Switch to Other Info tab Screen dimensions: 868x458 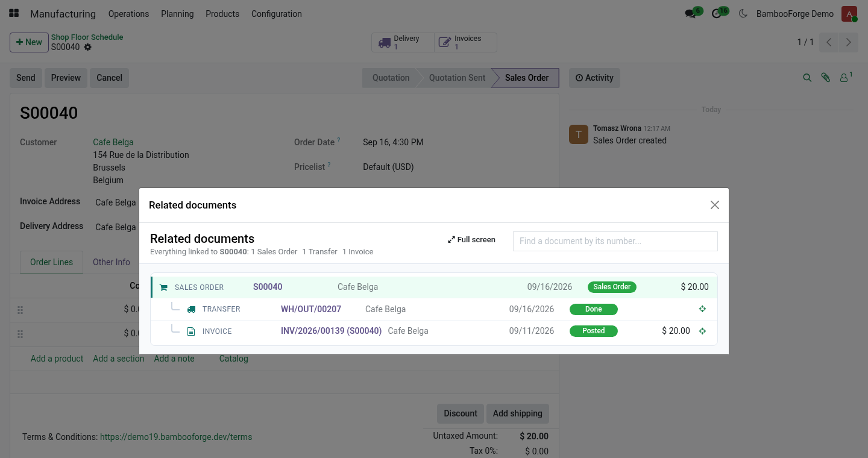112,262
